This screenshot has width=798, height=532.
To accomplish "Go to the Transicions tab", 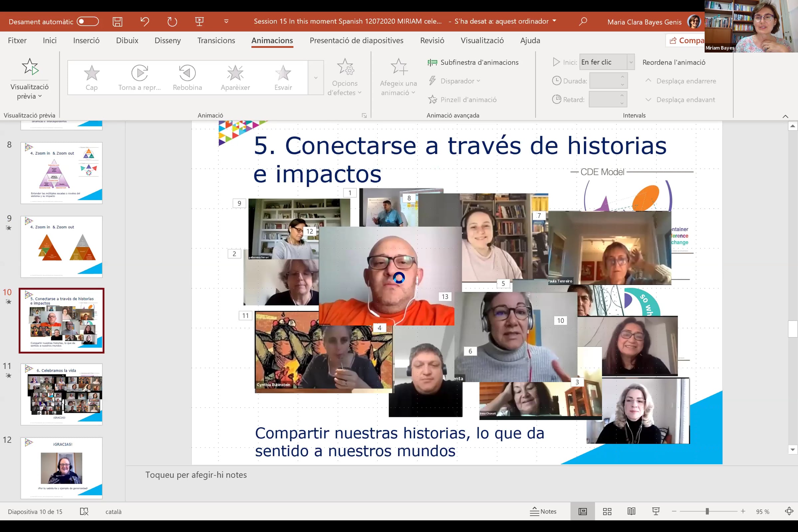I will click(216, 40).
